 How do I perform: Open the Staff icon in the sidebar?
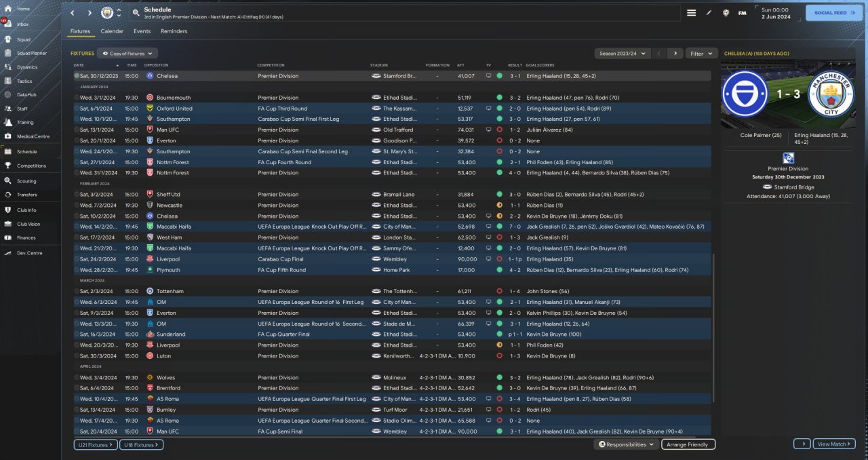[7, 109]
